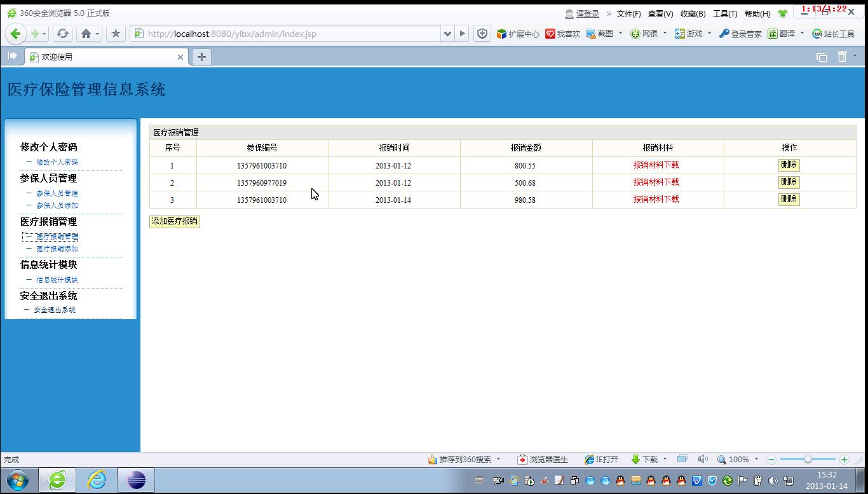This screenshot has width=868, height=494.
Task: Click the shield plus security icon
Action: (x=482, y=34)
